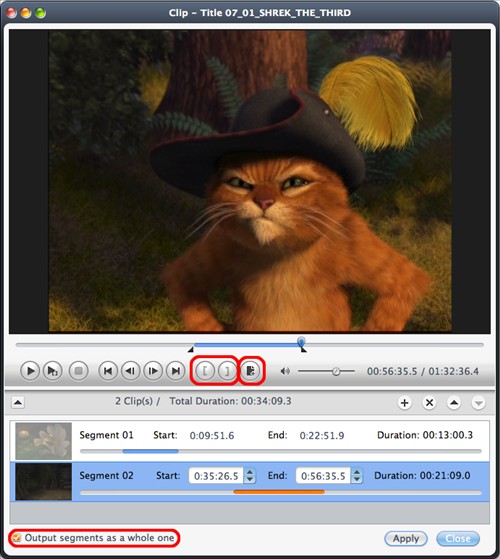Image resolution: width=500 pixels, height=559 pixels.
Task: Stop video playback
Action: click(x=78, y=371)
